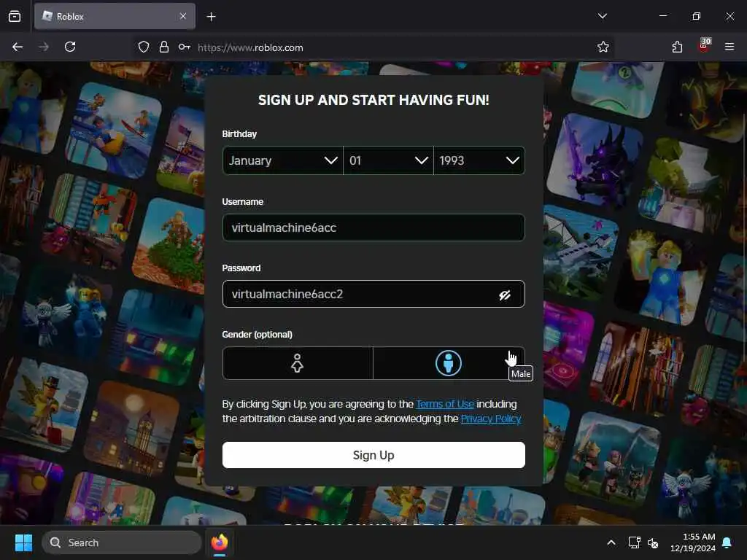
Task: Close the Roblox browser tab
Action: [x=183, y=16]
